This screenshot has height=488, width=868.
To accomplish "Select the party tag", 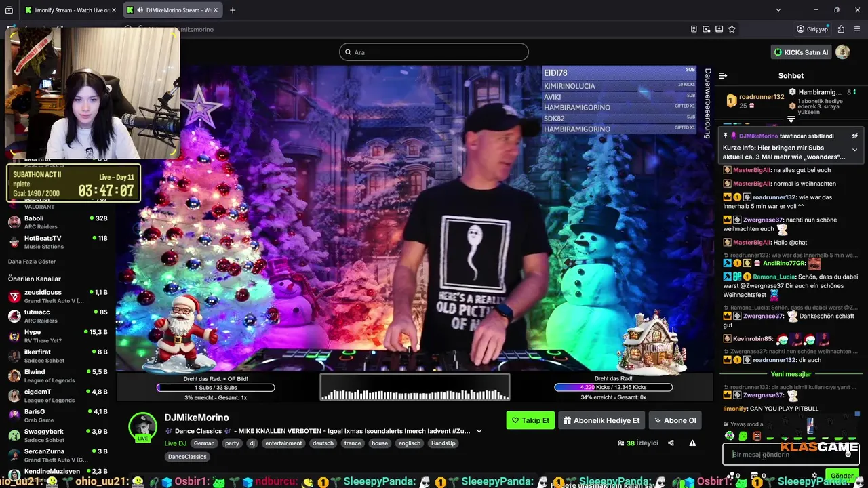I will [x=232, y=443].
